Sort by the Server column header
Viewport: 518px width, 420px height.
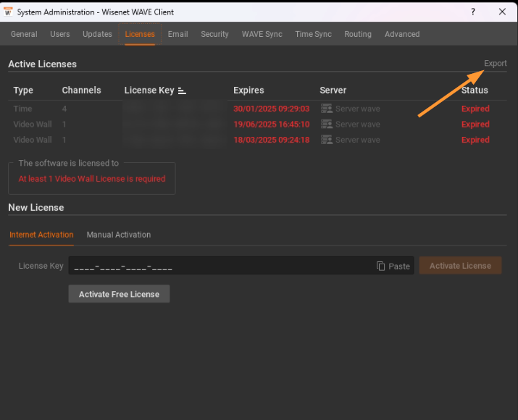[x=333, y=90]
